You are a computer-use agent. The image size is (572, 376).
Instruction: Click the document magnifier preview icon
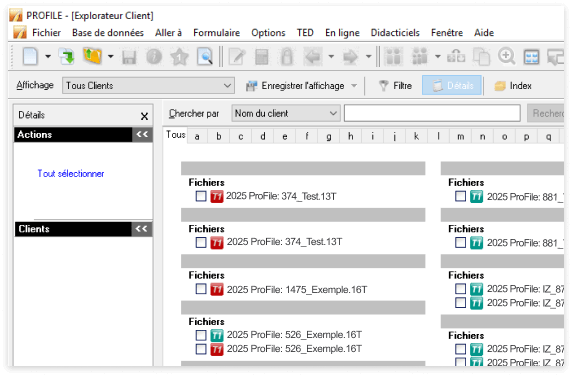click(x=205, y=57)
